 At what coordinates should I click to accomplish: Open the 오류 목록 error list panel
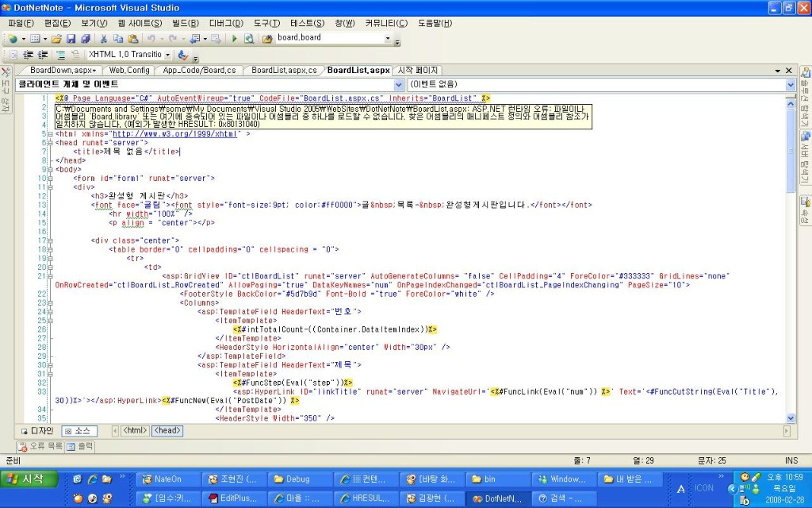point(40,446)
